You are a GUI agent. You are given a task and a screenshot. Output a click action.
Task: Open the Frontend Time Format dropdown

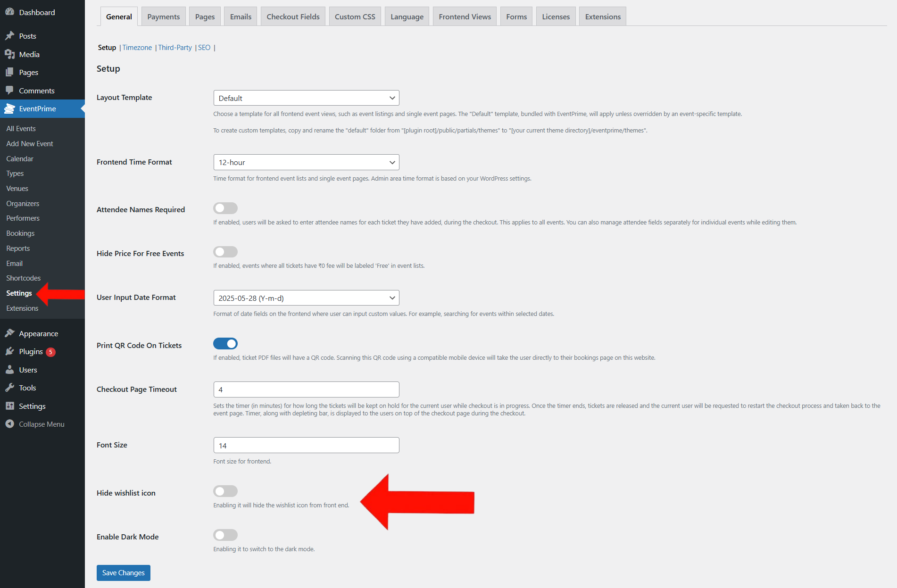coord(306,162)
